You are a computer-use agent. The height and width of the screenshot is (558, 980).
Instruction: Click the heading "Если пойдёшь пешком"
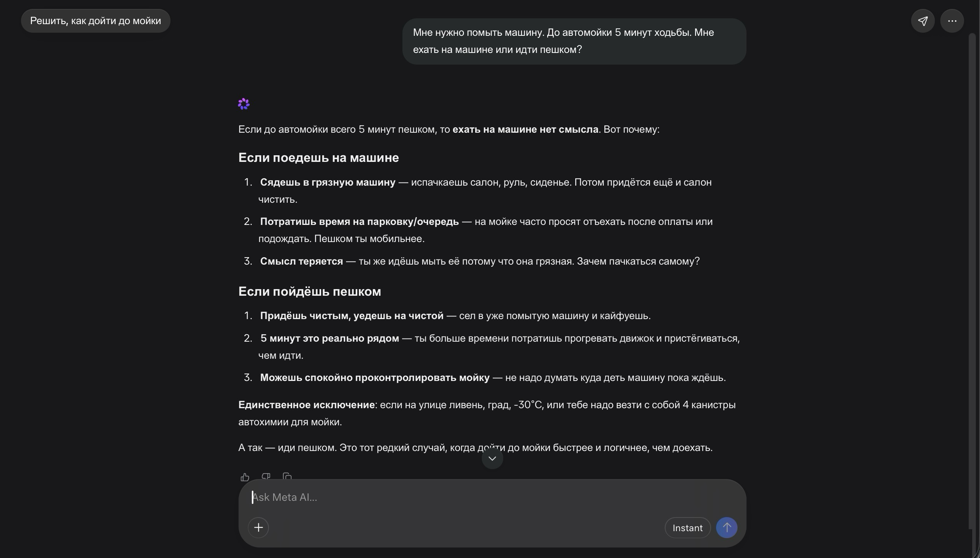click(310, 291)
